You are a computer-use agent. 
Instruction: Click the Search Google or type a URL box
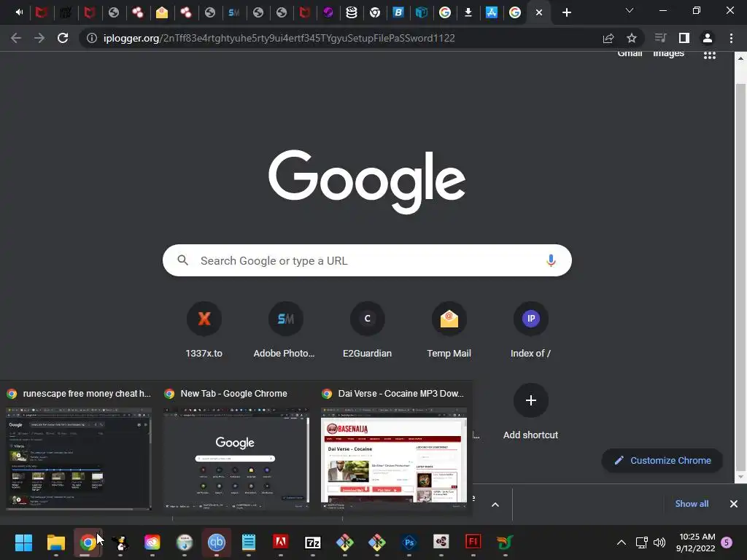click(x=367, y=260)
